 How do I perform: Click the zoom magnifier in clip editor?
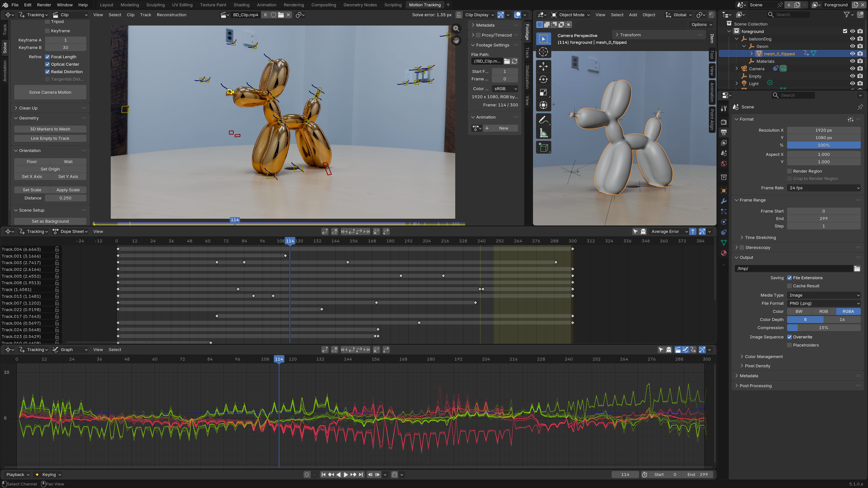456,29
